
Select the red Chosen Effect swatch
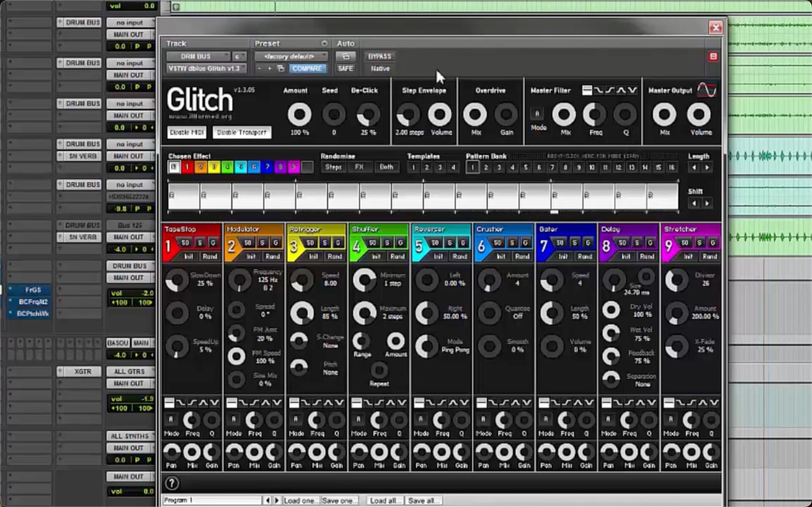187,167
